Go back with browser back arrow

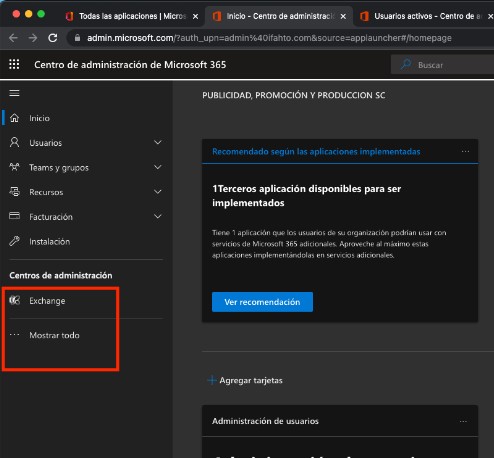(13, 38)
